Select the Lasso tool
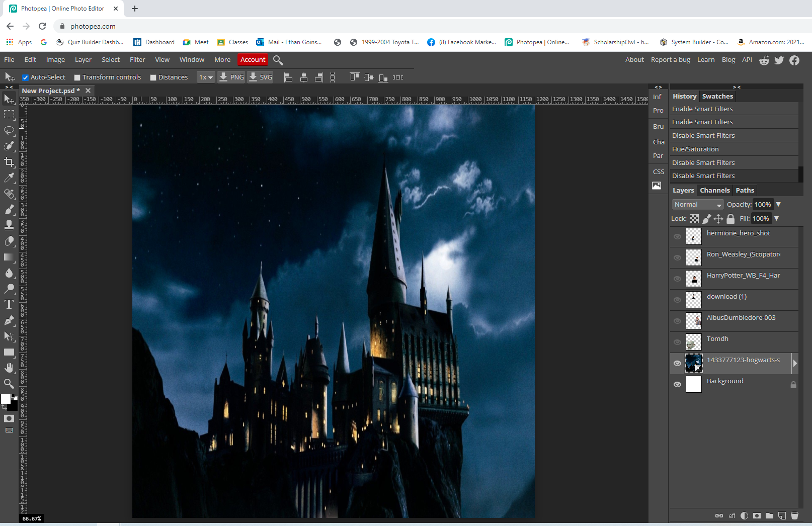This screenshot has width=812, height=526. [9, 131]
